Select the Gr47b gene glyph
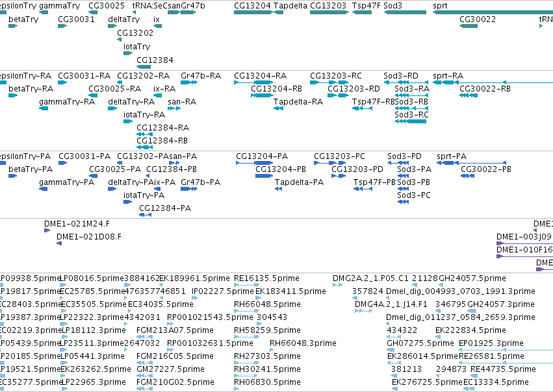Image resolution: width=553 pixels, height=392 pixels. coord(188,12)
